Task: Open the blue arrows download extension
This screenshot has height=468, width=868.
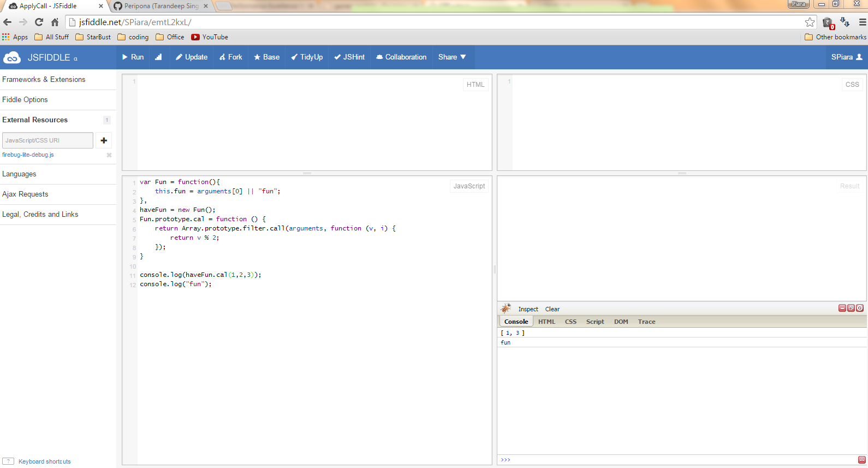Action: click(845, 22)
